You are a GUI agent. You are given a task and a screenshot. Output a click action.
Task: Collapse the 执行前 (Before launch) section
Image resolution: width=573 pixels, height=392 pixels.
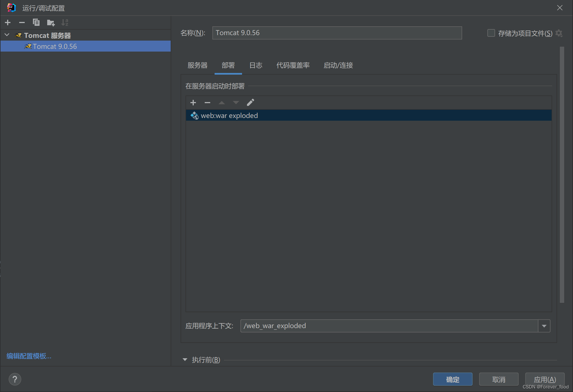tap(185, 360)
